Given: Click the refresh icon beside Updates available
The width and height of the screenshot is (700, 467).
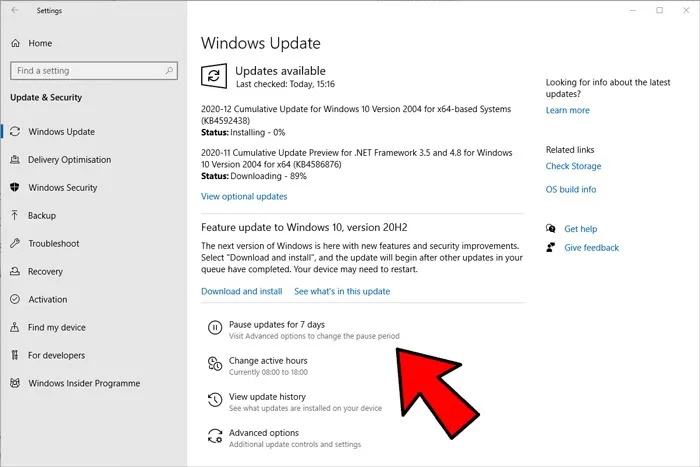Looking at the screenshot, I should (x=213, y=76).
